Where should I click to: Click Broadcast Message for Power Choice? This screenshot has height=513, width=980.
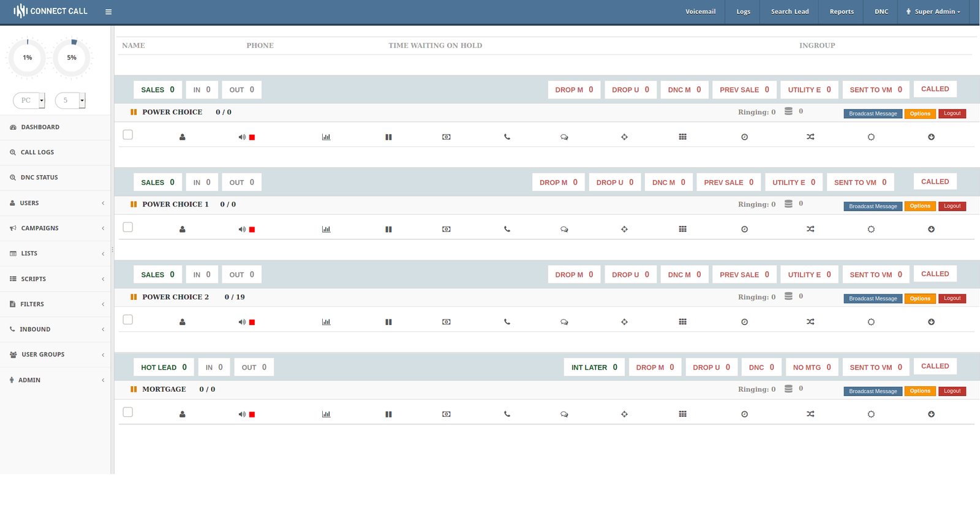pyautogui.click(x=872, y=114)
